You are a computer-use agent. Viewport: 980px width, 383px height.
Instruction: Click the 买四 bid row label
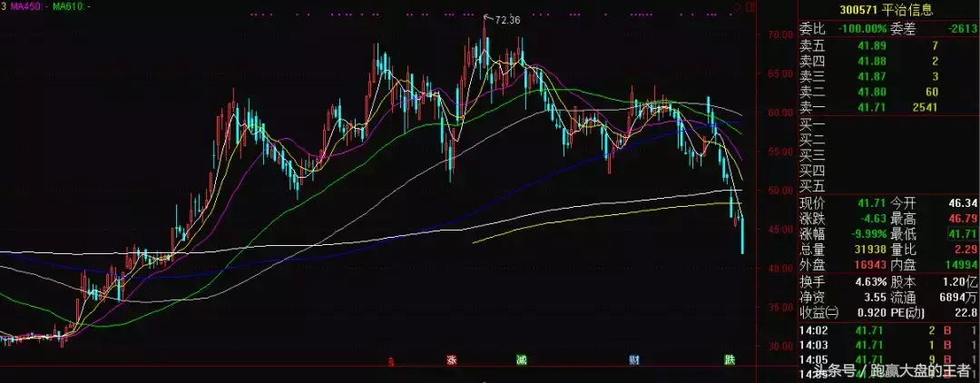[812, 170]
